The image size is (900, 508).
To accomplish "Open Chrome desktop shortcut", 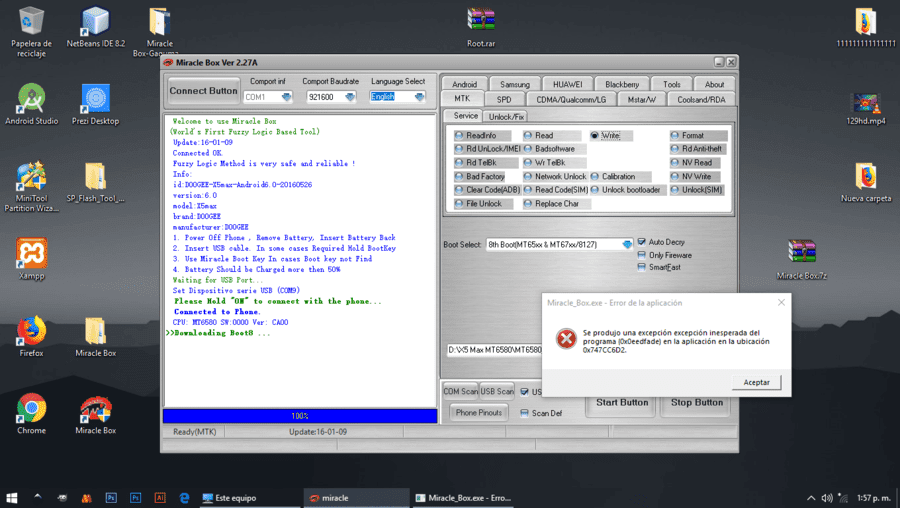I will click(31, 414).
